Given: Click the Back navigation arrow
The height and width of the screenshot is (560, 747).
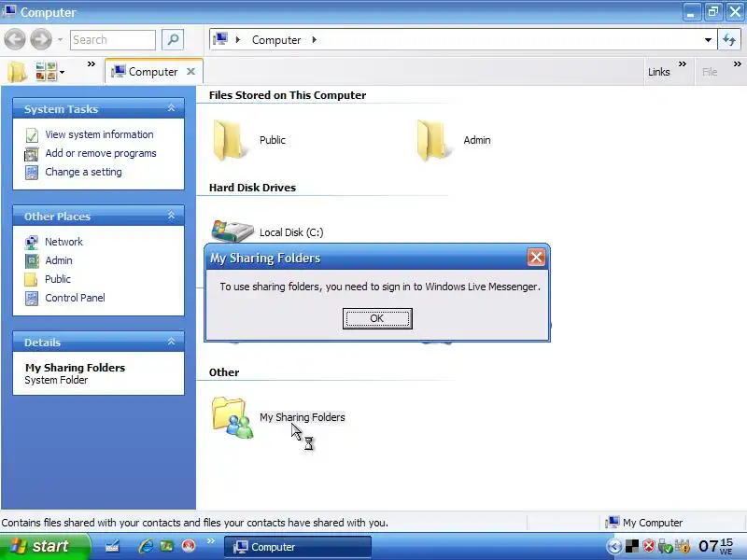Looking at the screenshot, I should [15, 39].
